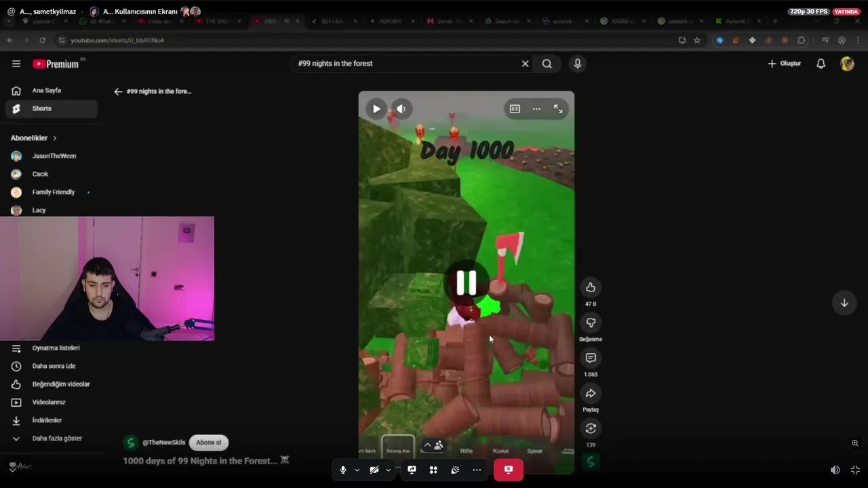Click the pause overlay in video center
The height and width of the screenshot is (488, 868).
466,283
